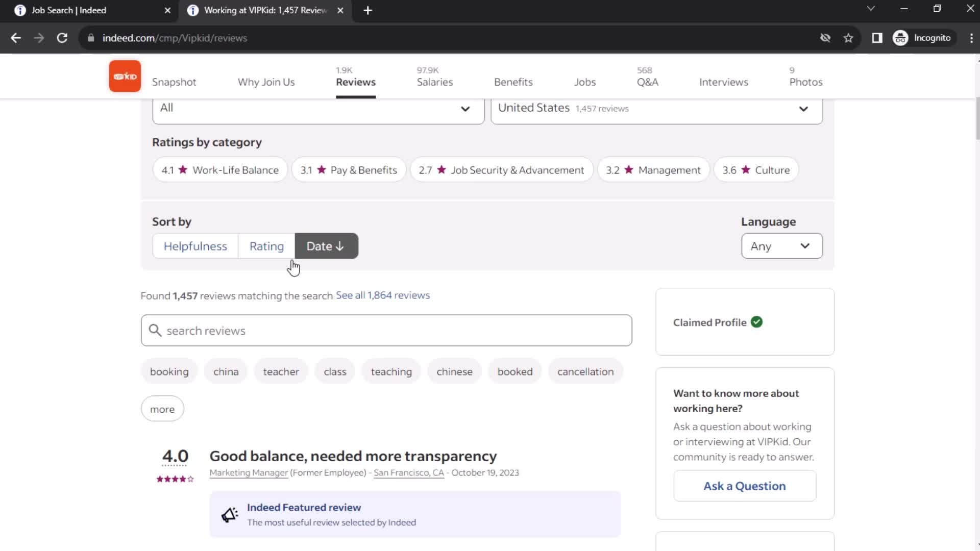The width and height of the screenshot is (980, 551).
Task: Click the four-star rating under 4.0
Action: pyautogui.click(x=175, y=479)
